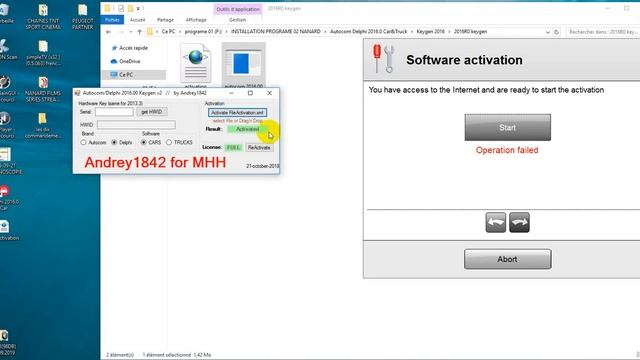Image resolution: width=640 pixels, height=360 pixels.
Task: Open the quick access toolbar dropdown arrow
Action: point(139,8)
